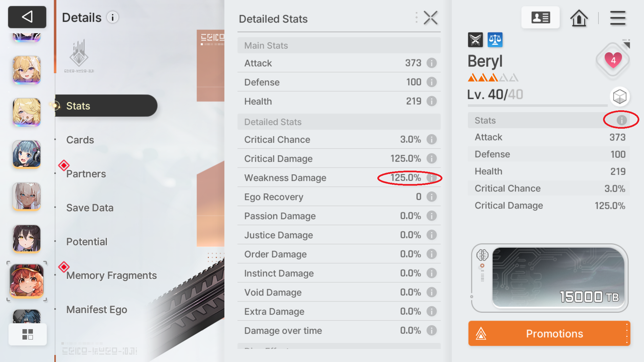Open the Memory Fragments section
The image size is (644, 362).
(111, 276)
